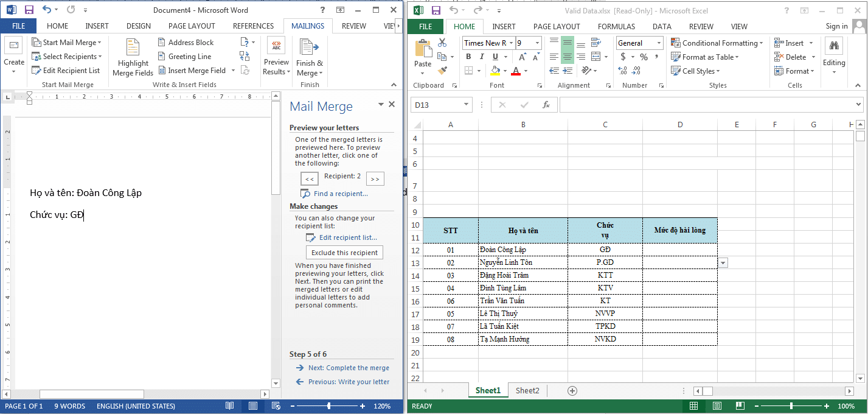Open the General number format dropdown
This screenshot has width=868, height=414.
tap(659, 43)
